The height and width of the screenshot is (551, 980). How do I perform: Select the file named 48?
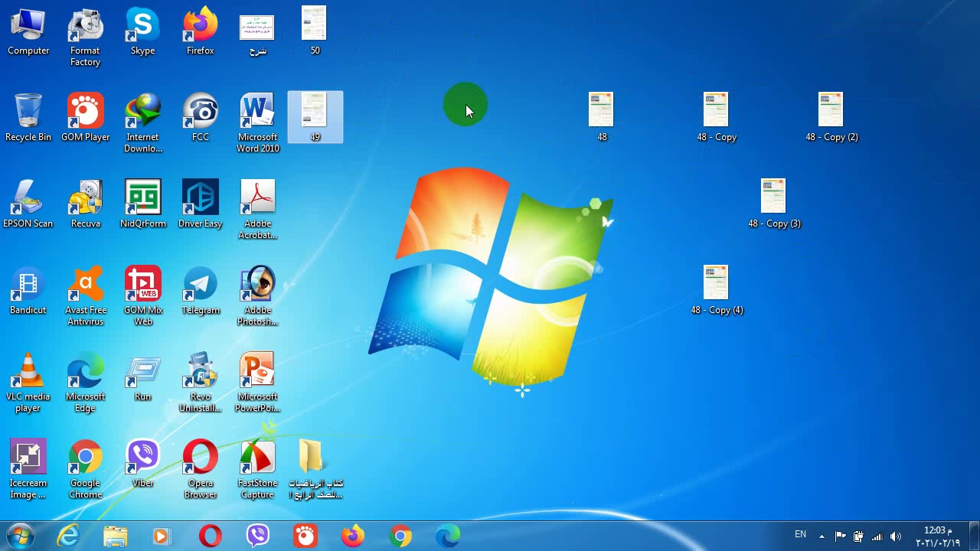(x=602, y=117)
